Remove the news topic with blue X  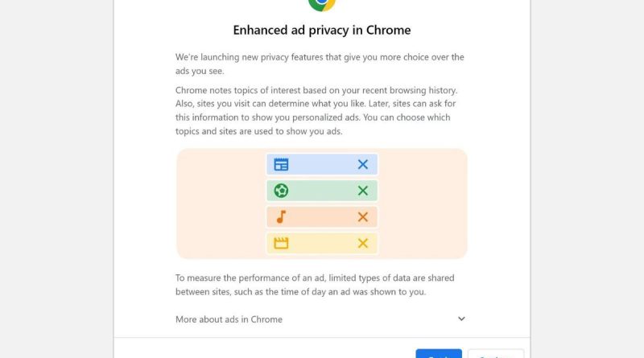point(363,164)
